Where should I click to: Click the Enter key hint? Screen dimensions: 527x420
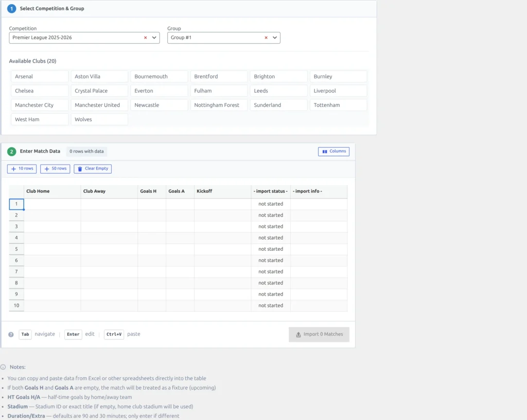pos(73,334)
